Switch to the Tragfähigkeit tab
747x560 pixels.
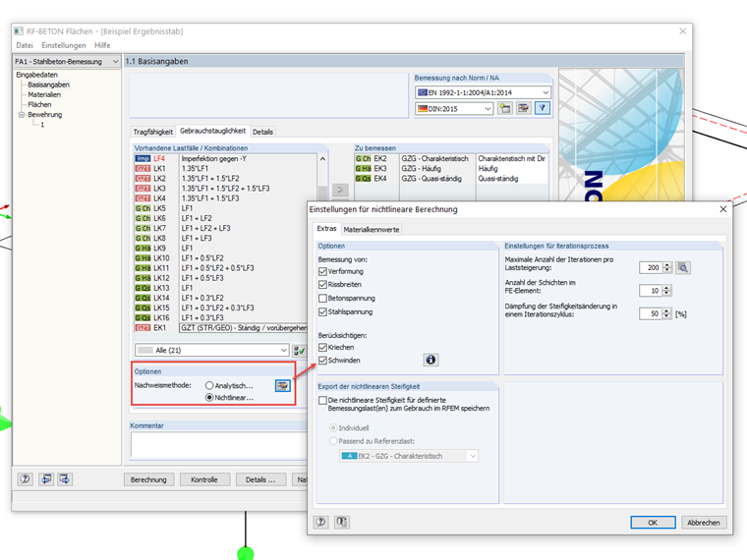152,132
